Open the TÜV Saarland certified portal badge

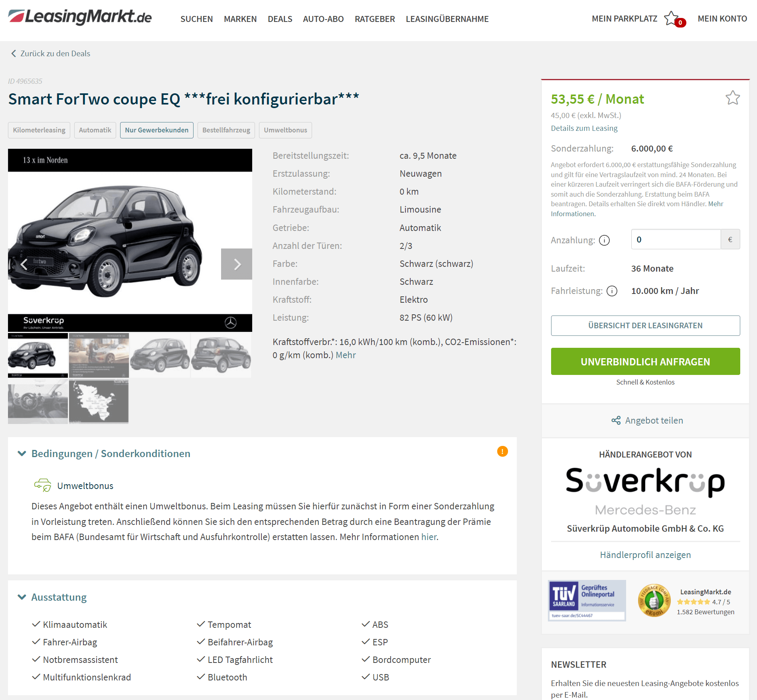coord(587,600)
